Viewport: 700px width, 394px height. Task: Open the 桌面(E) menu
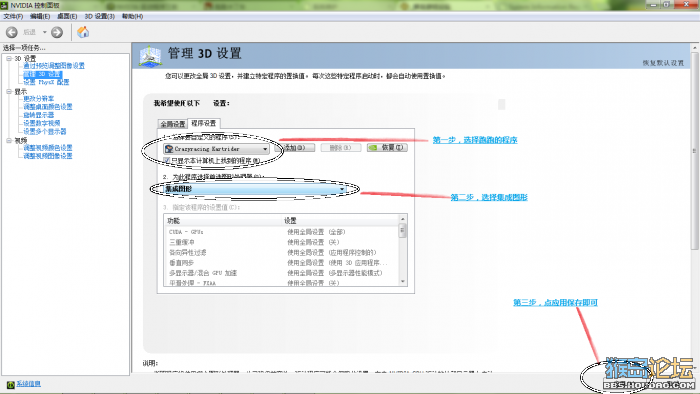click(67, 16)
